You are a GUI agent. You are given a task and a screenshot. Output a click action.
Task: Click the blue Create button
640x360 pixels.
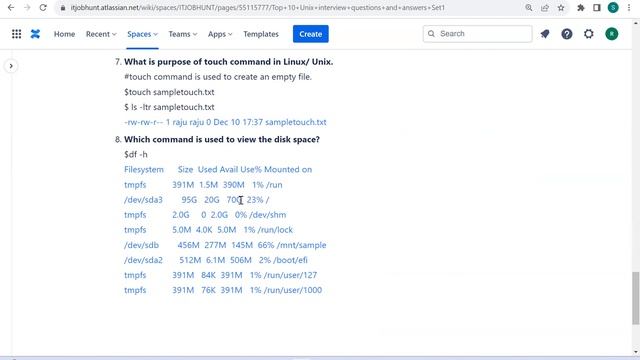click(311, 34)
